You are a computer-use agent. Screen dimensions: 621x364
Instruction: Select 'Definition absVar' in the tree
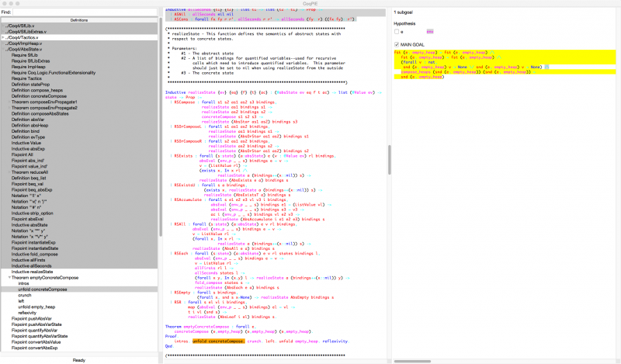(x=28, y=120)
